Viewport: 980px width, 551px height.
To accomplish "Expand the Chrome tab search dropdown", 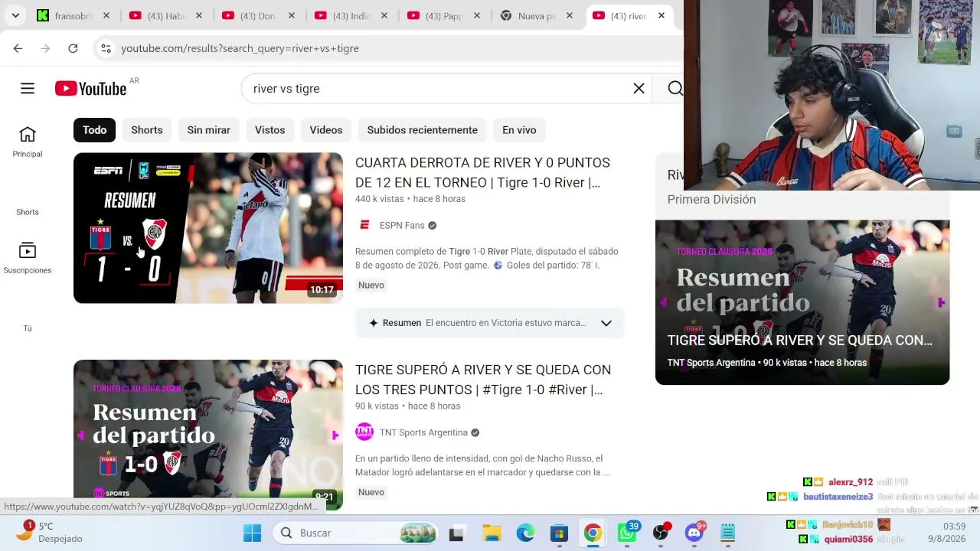I will pos(15,15).
